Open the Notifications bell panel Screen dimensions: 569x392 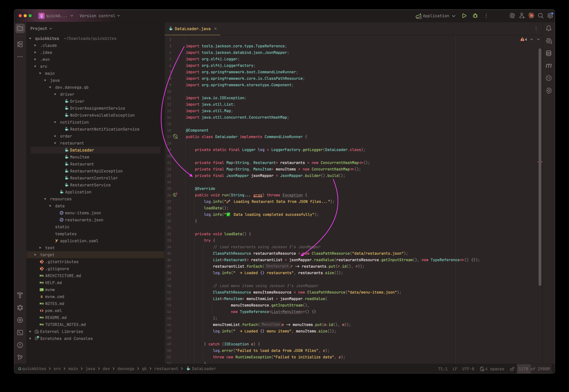coord(549,28)
